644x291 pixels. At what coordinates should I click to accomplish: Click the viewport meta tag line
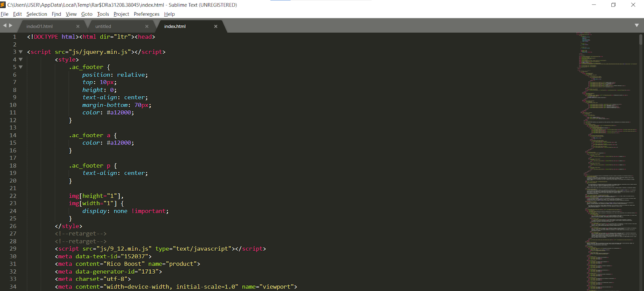pyautogui.click(x=176, y=287)
